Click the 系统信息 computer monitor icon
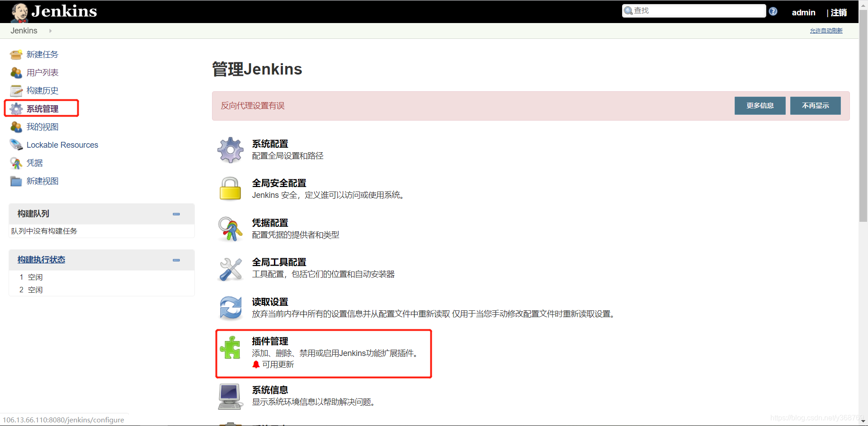868x426 pixels. [x=230, y=397]
